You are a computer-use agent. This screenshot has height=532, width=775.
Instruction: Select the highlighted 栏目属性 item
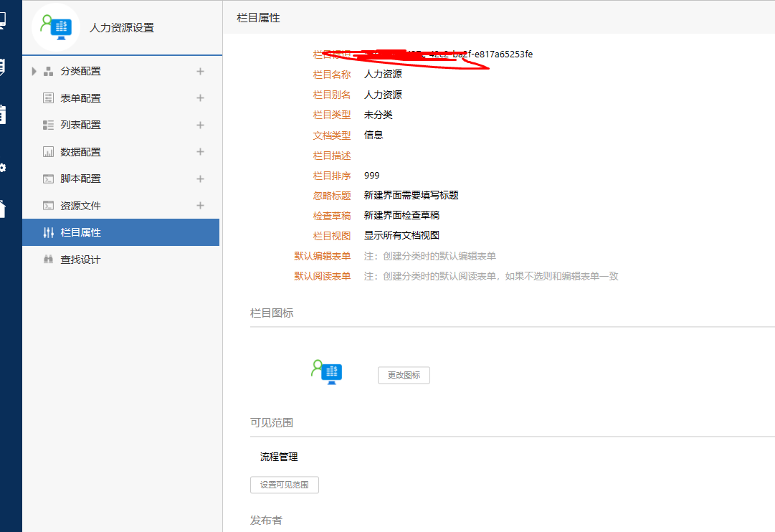pos(80,232)
